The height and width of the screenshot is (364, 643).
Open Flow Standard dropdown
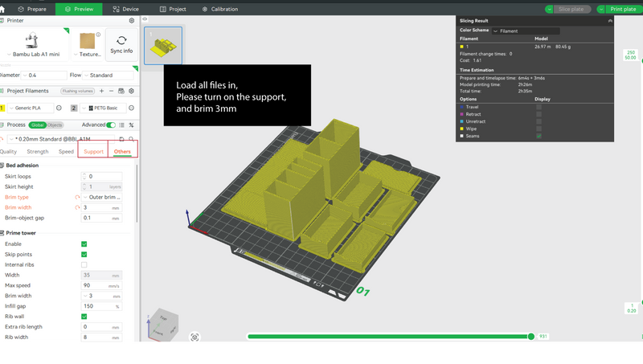point(109,75)
